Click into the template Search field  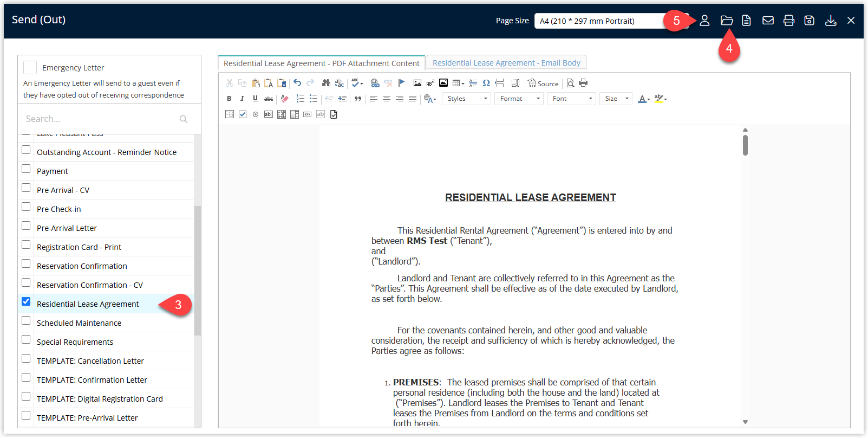109,119
